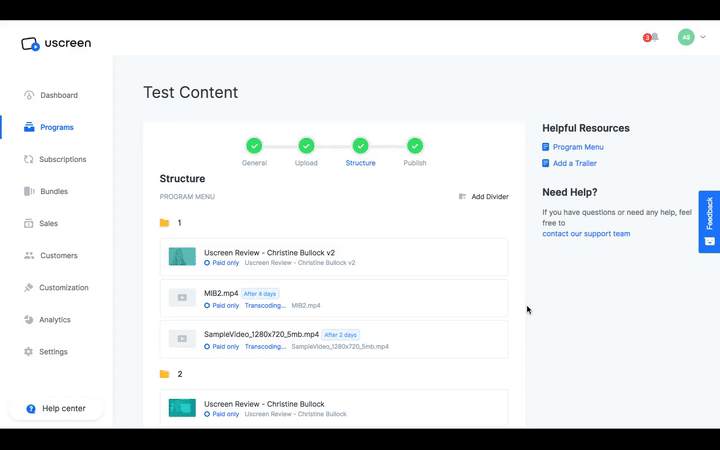Open the Program Menu help link
The height and width of the screenshot is (450, 720).
(x=578, y=147)
